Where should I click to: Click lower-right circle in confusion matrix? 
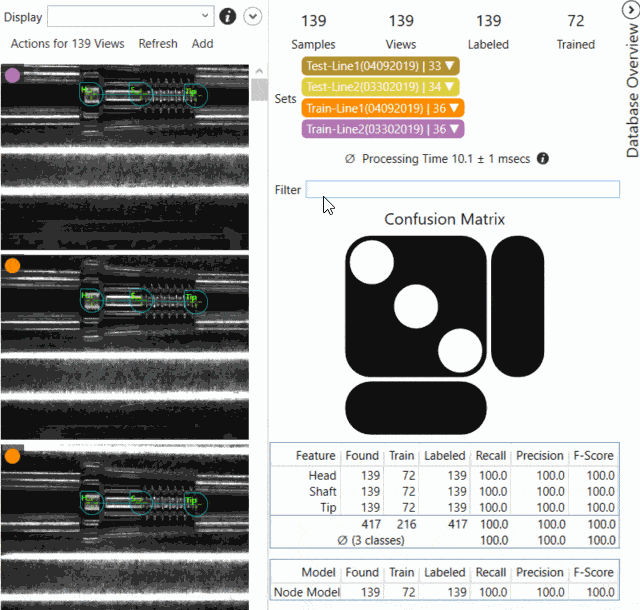coord(460,349)
